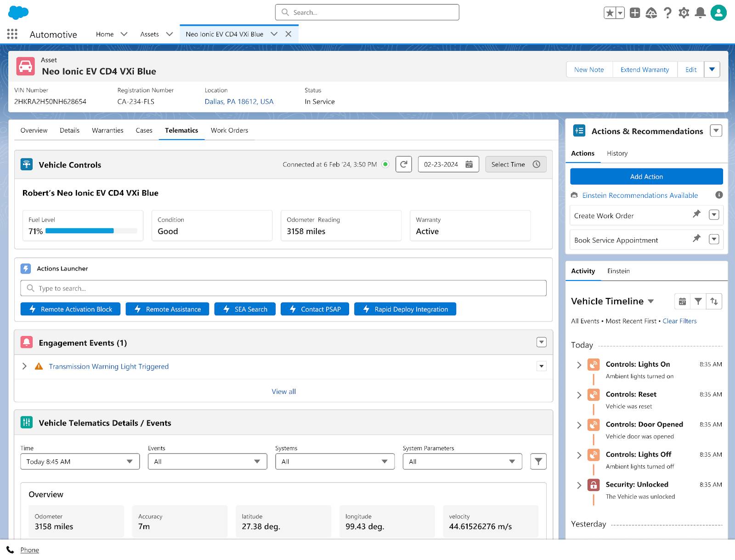Switch to the Details tab
This screenshot has width=735, height=560.
tap(69, 130)
